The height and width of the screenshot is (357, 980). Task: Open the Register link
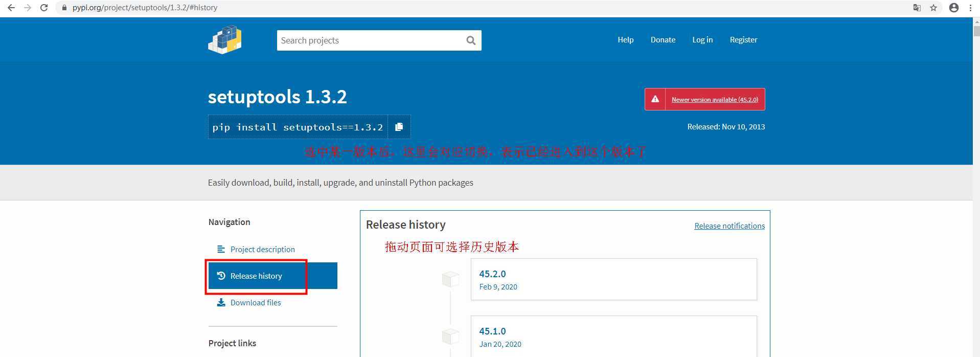743,40
